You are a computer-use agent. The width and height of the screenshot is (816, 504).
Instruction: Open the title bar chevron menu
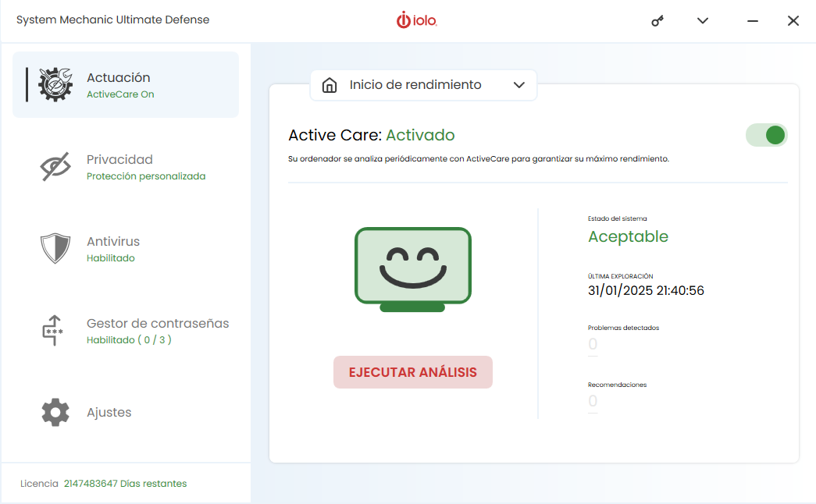tap(703, 21)
